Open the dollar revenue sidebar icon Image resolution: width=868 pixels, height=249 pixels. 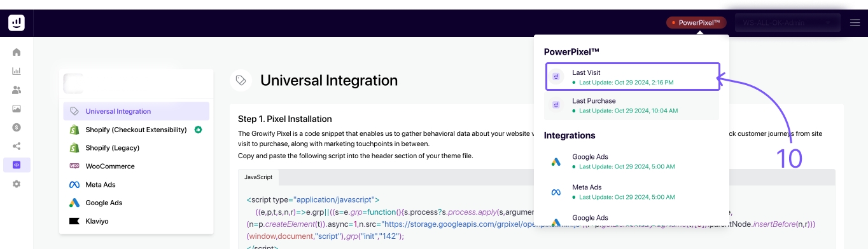[17, 127]
